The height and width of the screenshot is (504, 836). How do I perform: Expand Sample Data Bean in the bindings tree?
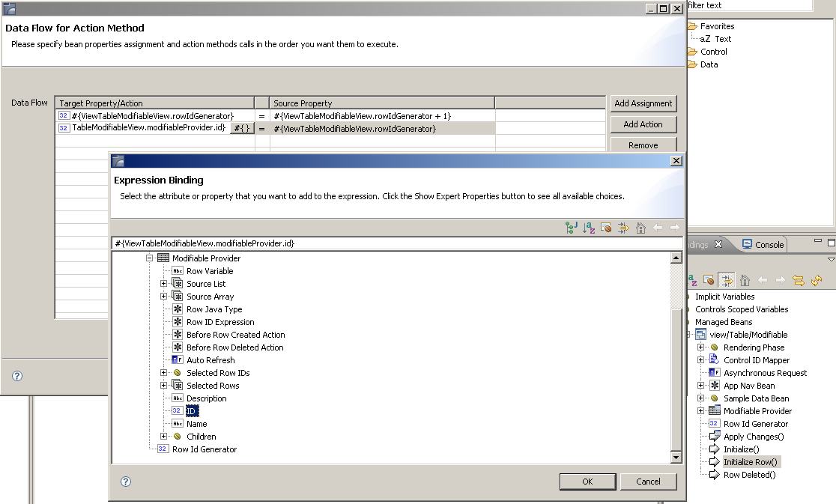click(x=700, y=398)
